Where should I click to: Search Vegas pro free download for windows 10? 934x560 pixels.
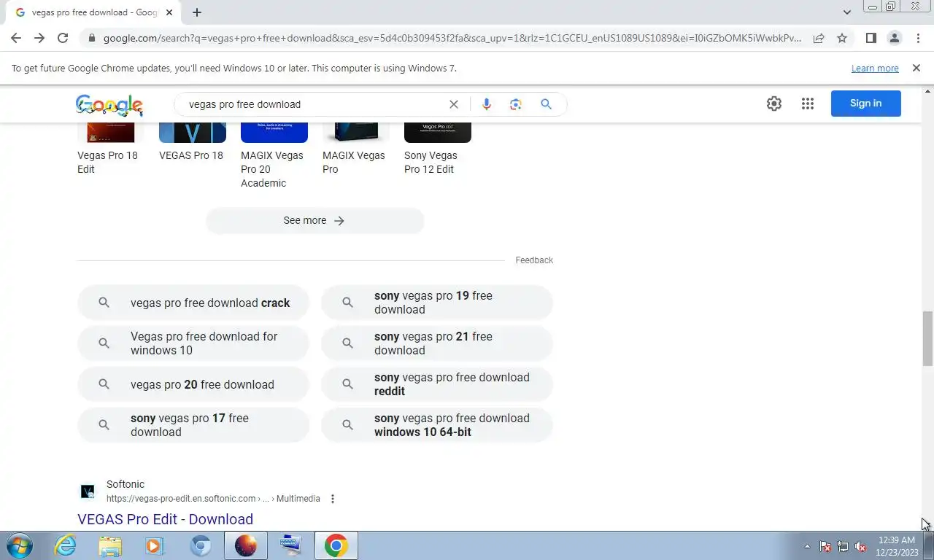click(193, 343)
